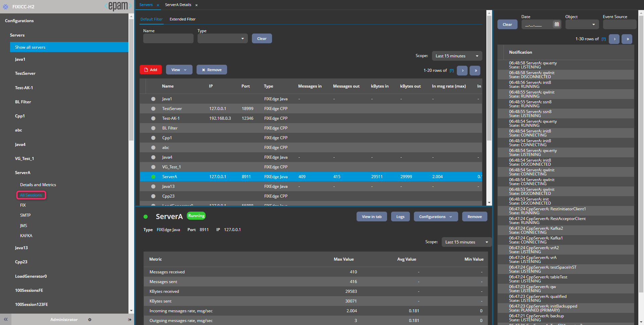Click Remove button in ServerA details
This screenshot has width=644, height=325.
click(475, 217)
